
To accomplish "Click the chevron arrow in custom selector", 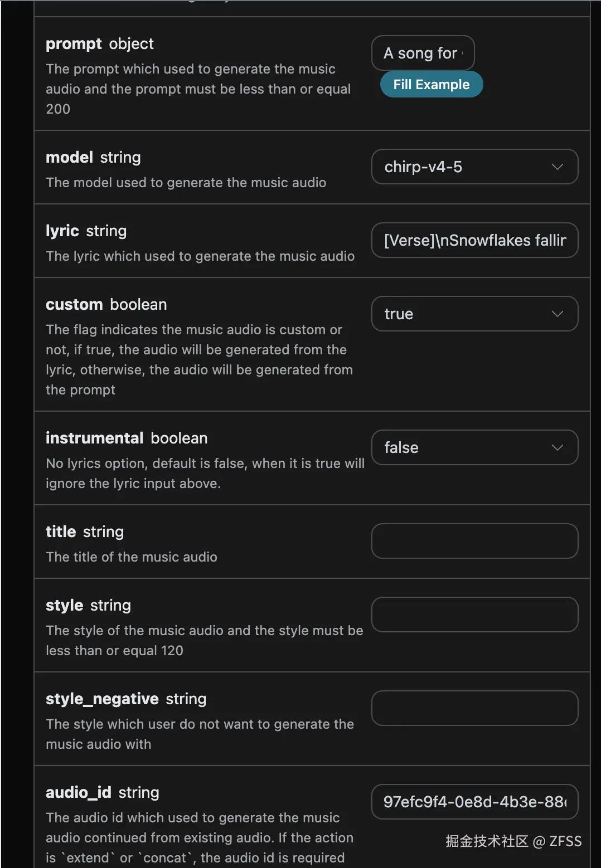I will tap(557, 314).
